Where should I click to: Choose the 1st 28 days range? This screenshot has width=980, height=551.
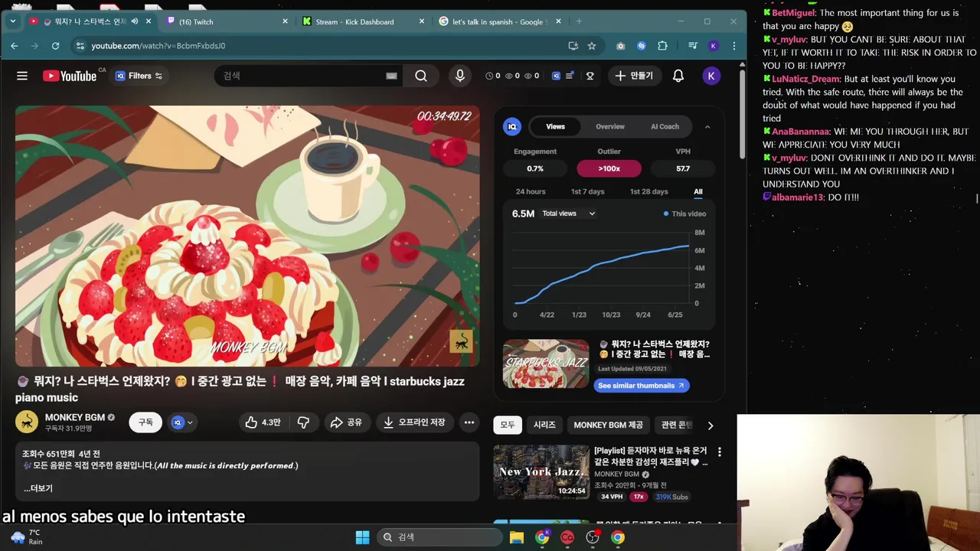(649, 191)
